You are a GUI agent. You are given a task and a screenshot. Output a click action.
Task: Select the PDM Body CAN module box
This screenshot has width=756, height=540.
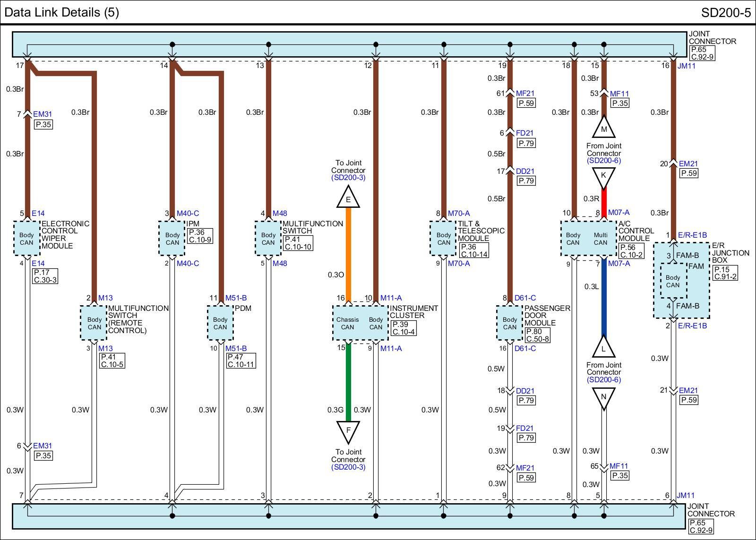pyautogui.click(x=220, y=323)
